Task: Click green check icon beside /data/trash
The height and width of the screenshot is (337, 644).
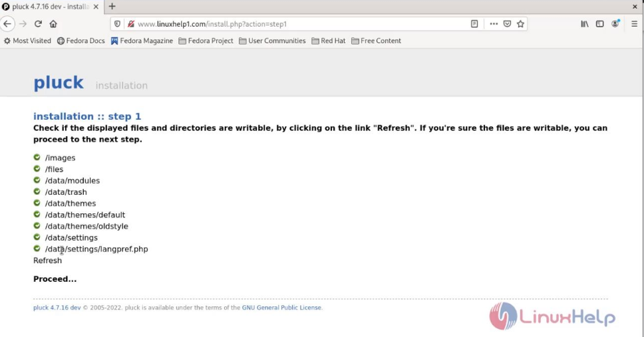Action: [x=37, y=191]
